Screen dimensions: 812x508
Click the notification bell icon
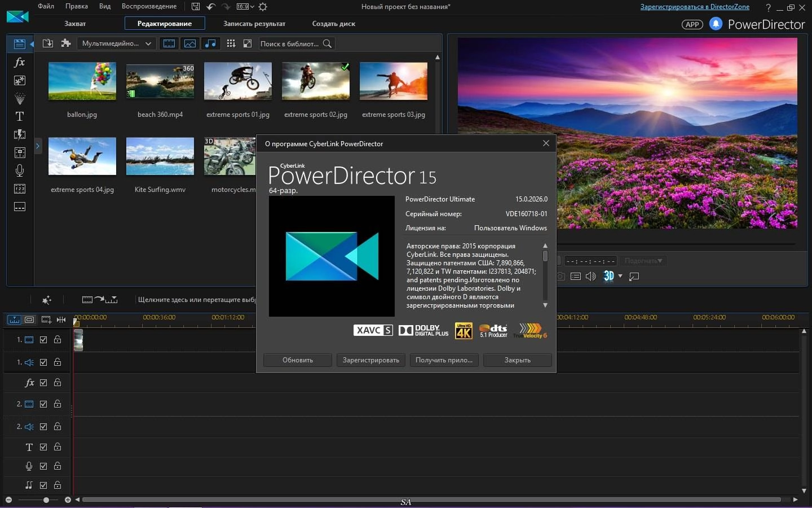coord(716,24)
